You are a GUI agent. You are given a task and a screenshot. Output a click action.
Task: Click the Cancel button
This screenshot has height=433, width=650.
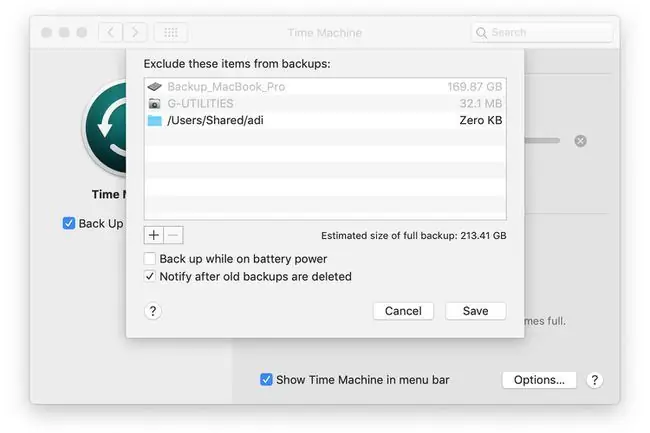[403, 311]
